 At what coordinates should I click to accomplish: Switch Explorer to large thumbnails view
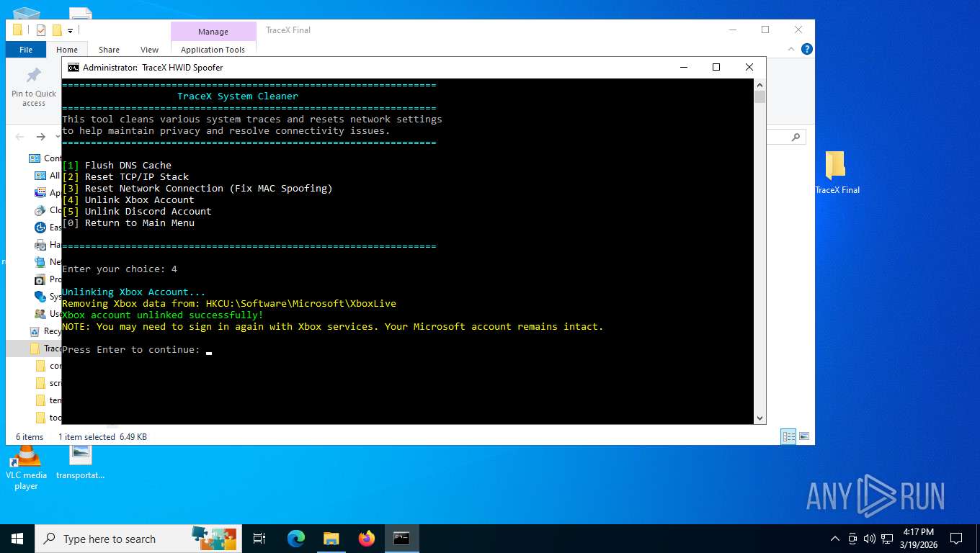point(804,436)
